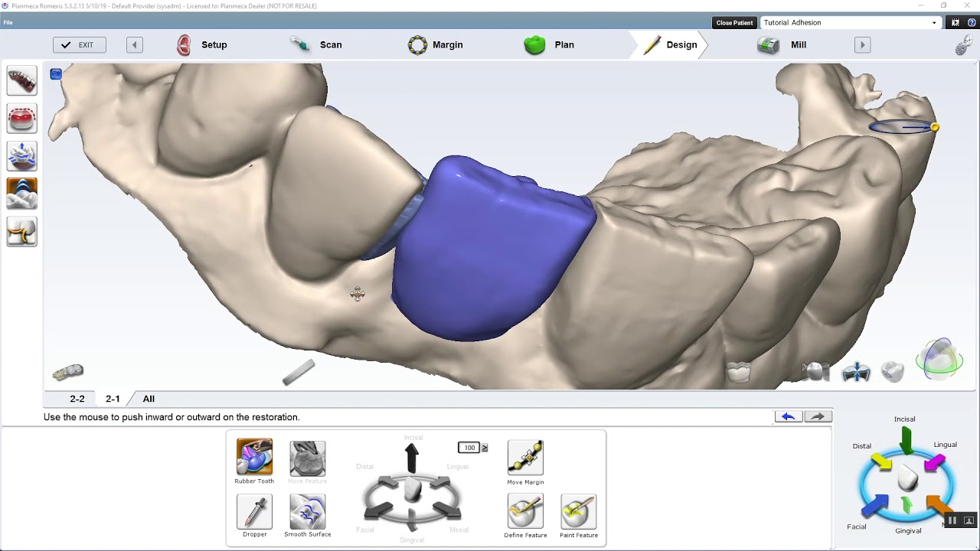Click the light green Gingival arrow in view ring
This screenshot has width=980, height=551.
pyautogui.click(x=907, y=506)
